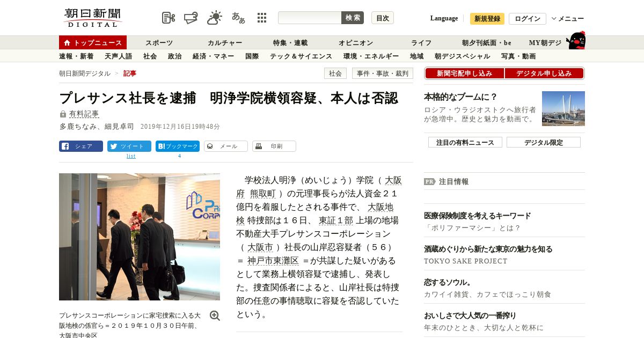Open the ライフ tab

(x=421, y=42)
